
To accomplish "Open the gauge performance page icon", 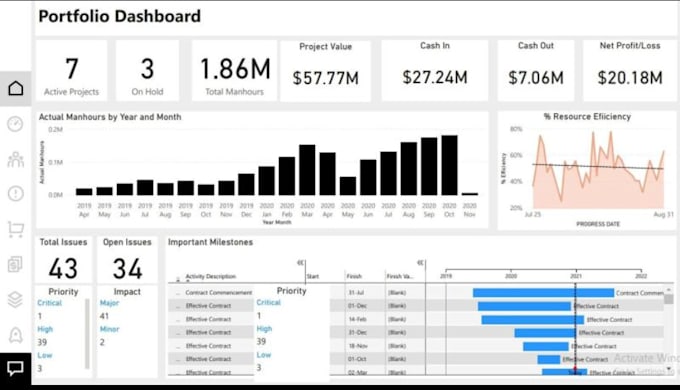I will click(16, 124).
